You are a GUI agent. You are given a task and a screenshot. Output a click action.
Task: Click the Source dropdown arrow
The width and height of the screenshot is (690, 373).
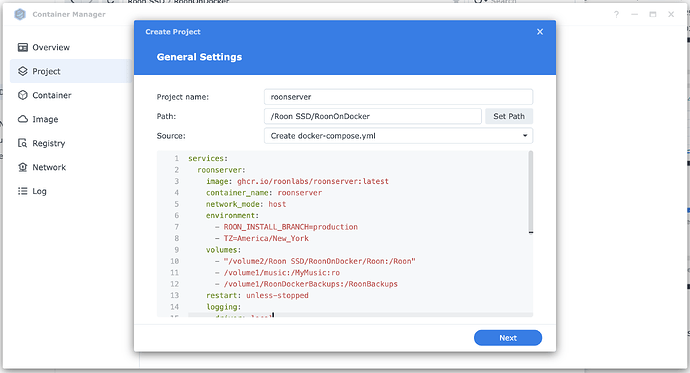pos(525,136)
